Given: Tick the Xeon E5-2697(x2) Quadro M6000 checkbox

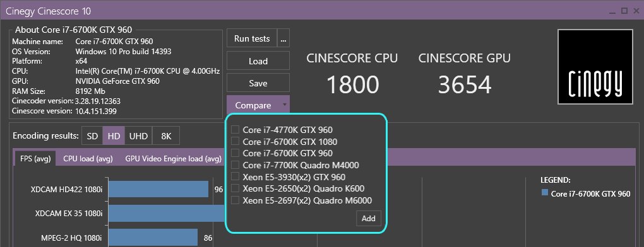Looking at the screenshot, I should pos(235,200).
